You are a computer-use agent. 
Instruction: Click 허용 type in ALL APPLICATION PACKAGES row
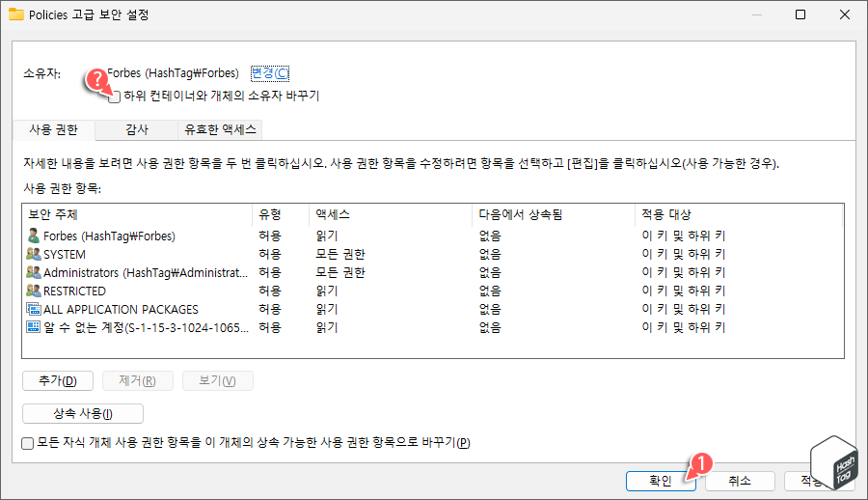pos(270,309)
